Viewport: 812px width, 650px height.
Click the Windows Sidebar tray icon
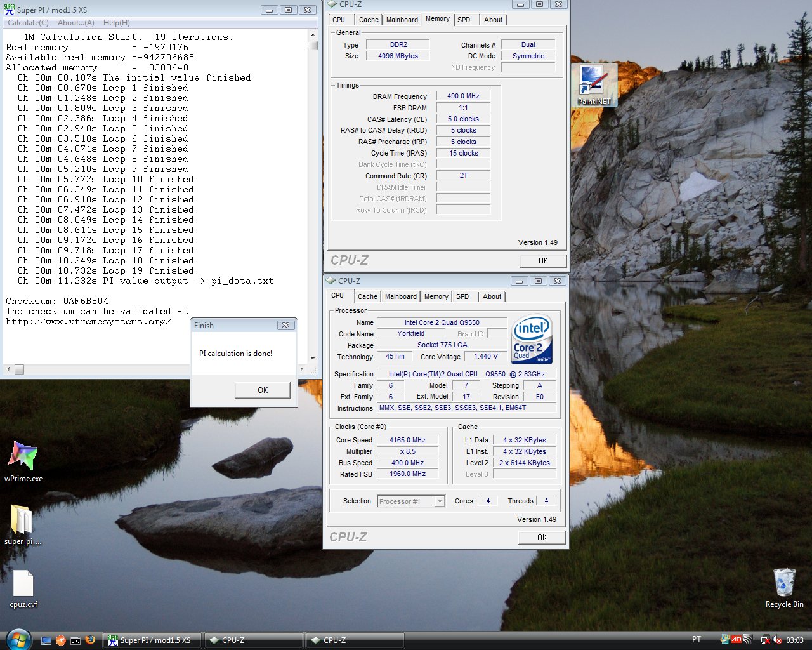(x=725, y=640)
